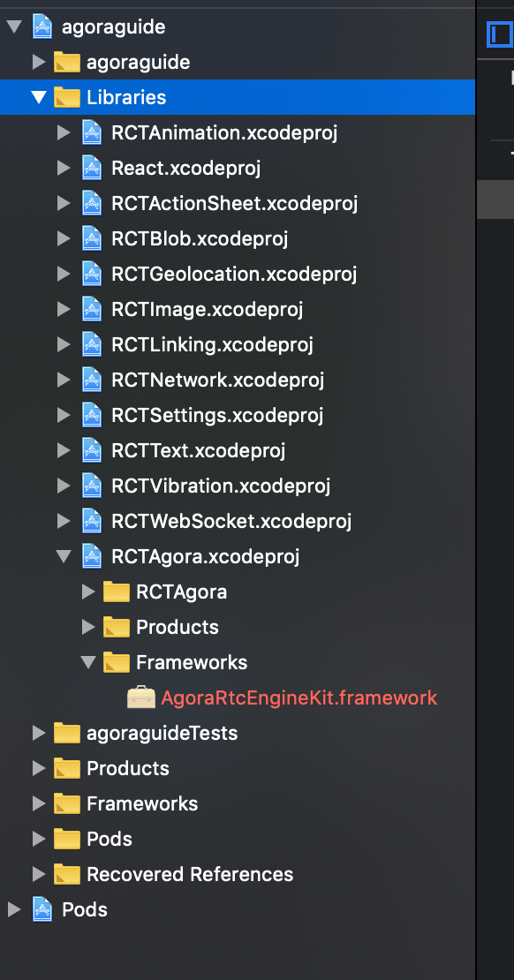Collapse the root agoraguide project triangle
The height and width of the screenshot is (980, 514).
tap(14, 26)
